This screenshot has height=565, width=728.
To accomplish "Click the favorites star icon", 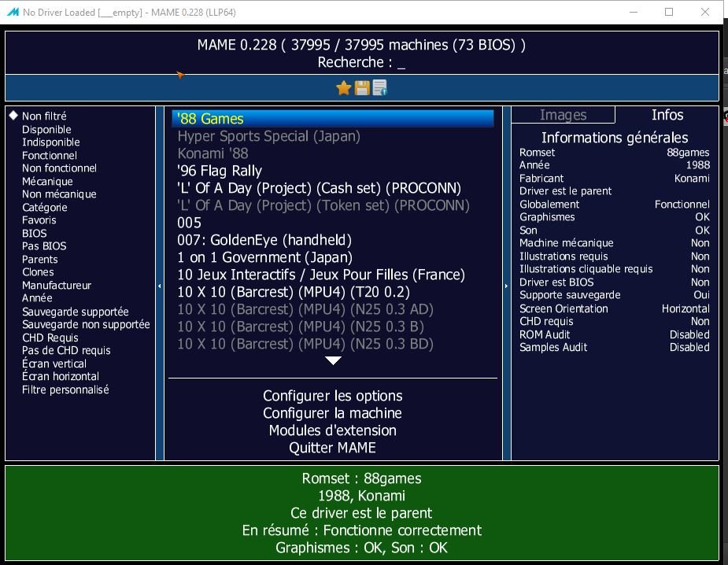I will pos(343,88).
